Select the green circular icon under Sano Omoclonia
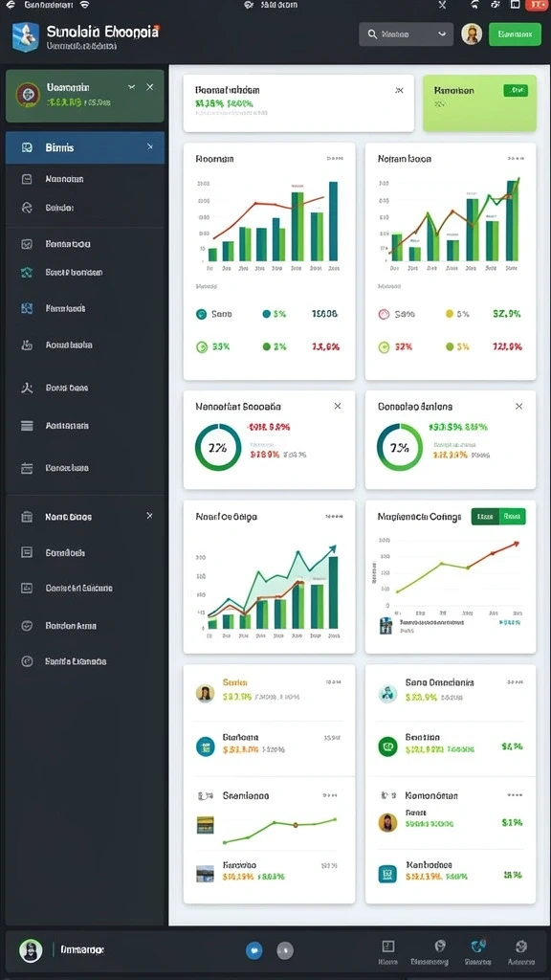The height and width of the screenshot is (980, 551). 388,746
